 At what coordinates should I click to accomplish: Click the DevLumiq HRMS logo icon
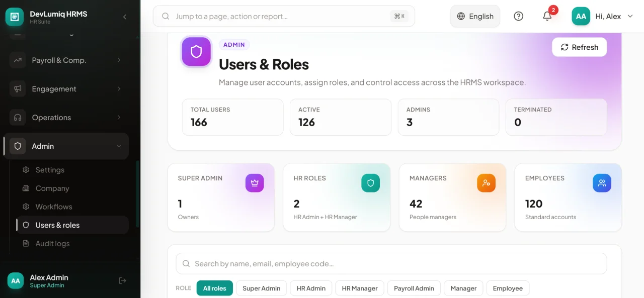point(15,17)
